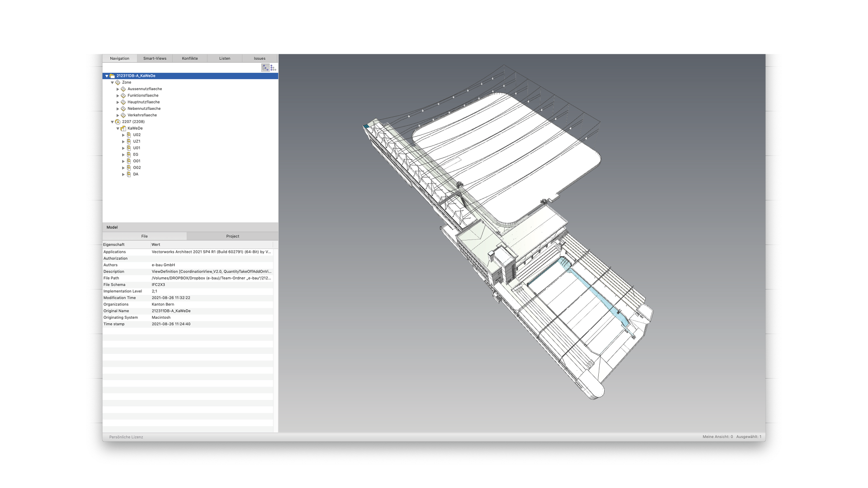The image size is (868, 488).
Task: Select the Hauptnutzflaeche label
Action: pos(144,102)
